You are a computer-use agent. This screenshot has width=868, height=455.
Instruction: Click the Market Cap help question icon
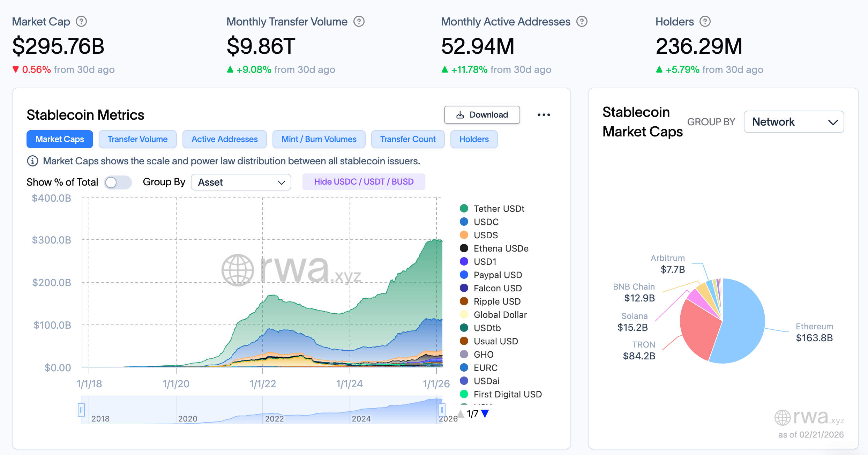pos(81,22)
